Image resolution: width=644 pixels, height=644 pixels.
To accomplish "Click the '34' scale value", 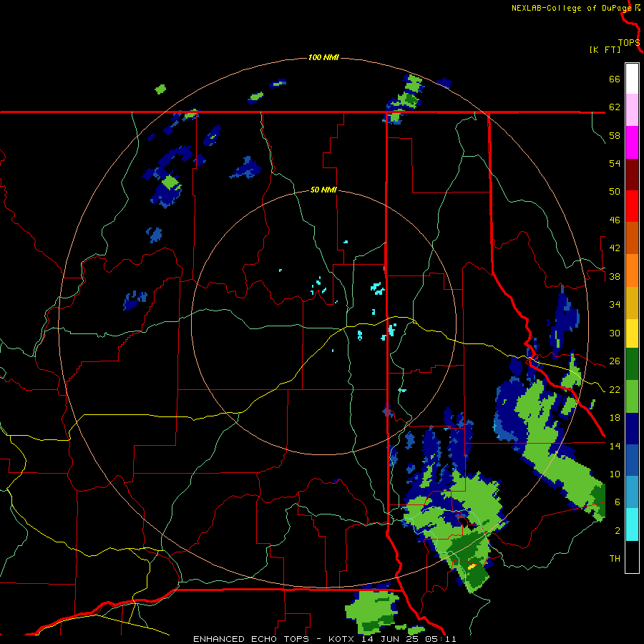I will [615, 304].
